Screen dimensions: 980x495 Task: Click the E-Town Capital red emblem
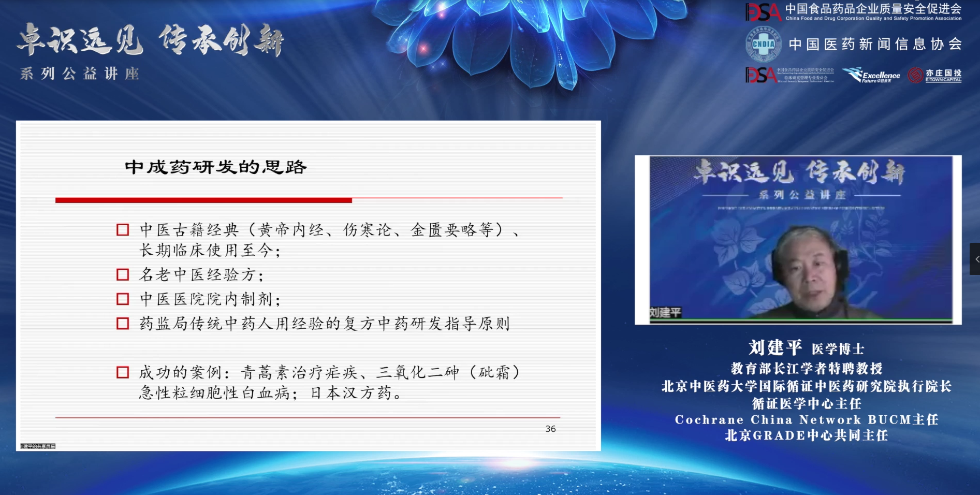[x=915, y=76]
